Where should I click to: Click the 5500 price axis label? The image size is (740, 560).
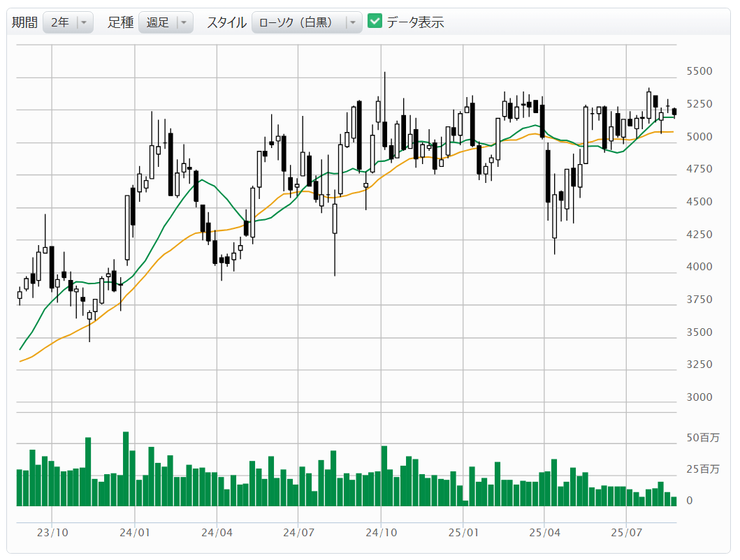tap(699, 71)
